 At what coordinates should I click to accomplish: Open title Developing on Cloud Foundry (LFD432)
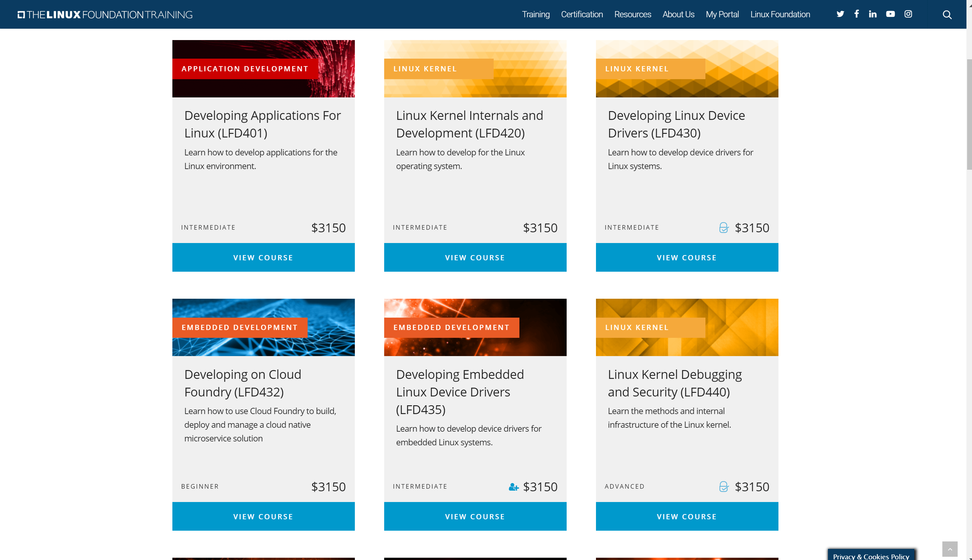242,383
